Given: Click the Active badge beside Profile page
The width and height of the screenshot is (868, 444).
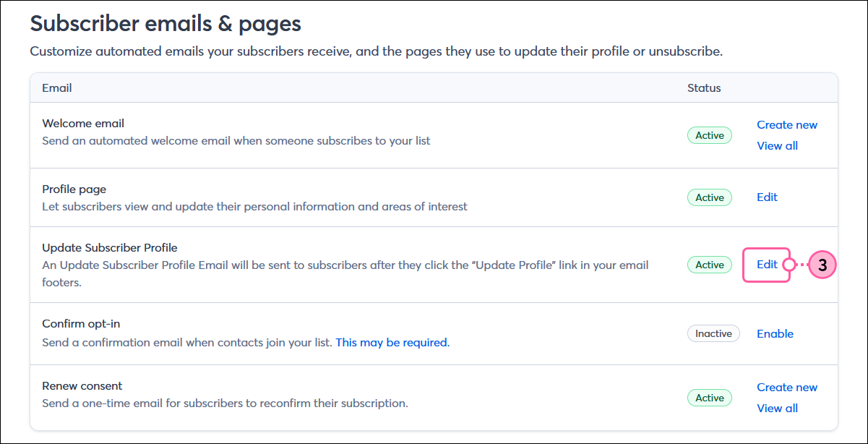Looking at the screenshot, I should click(709, 197).
